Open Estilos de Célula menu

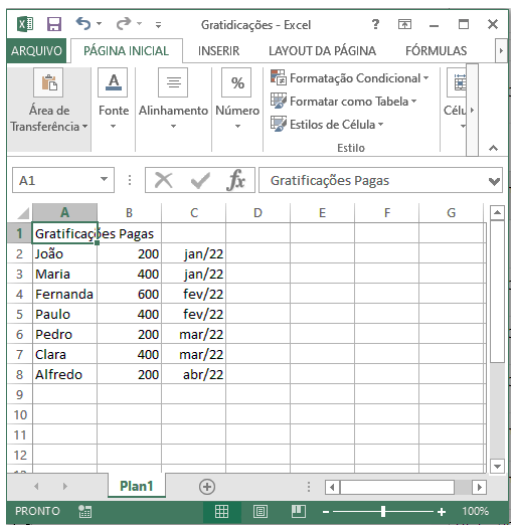pyautogui.click(x=327, y=124)
